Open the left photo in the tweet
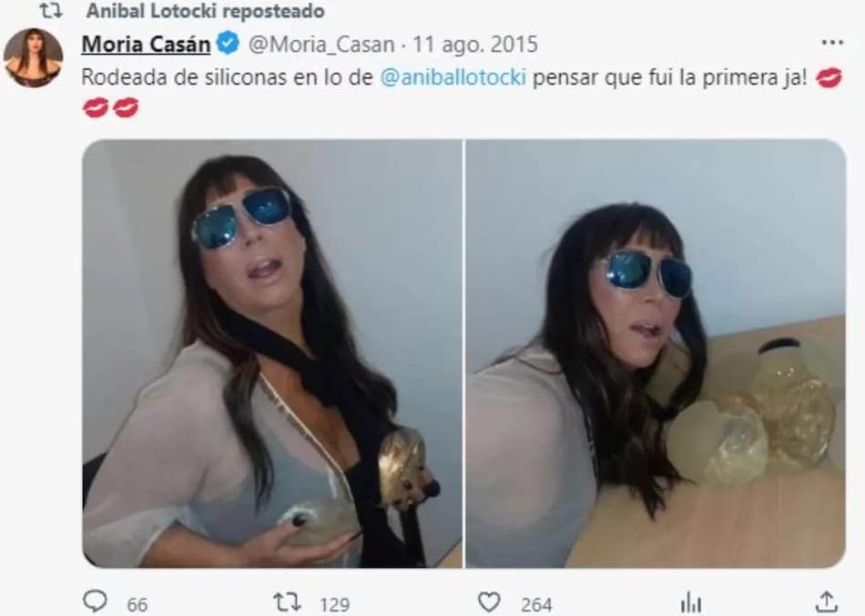The image size is (865, 616). tap(272, 354)
